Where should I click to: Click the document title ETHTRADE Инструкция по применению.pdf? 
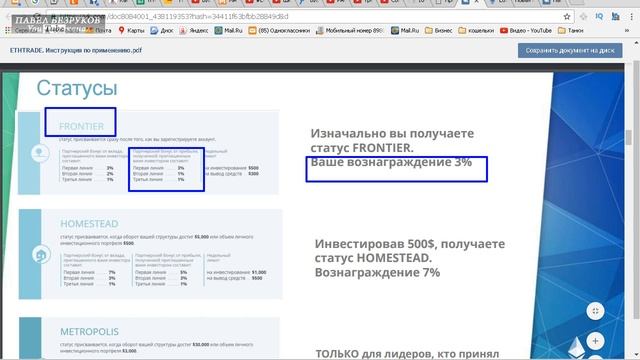[76, 50]
